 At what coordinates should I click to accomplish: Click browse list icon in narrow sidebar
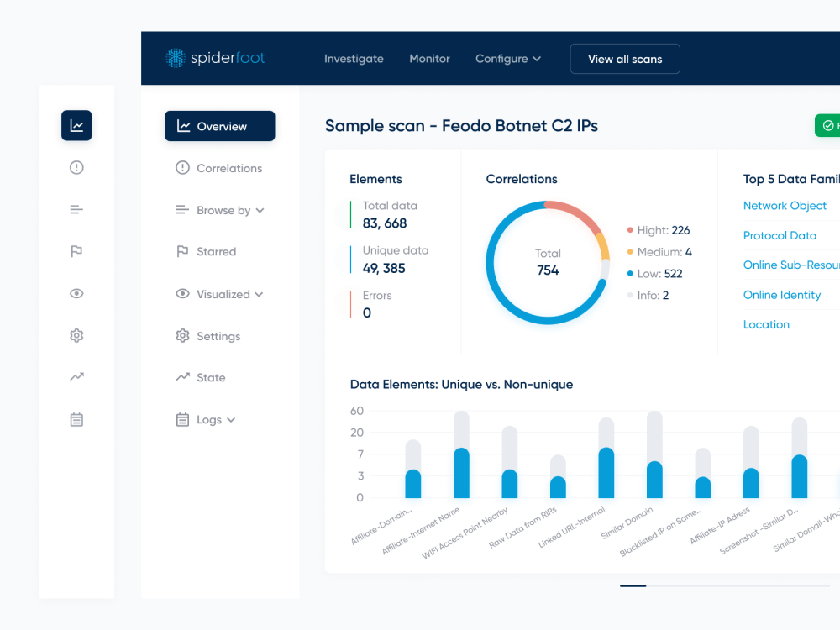(76, 209)
